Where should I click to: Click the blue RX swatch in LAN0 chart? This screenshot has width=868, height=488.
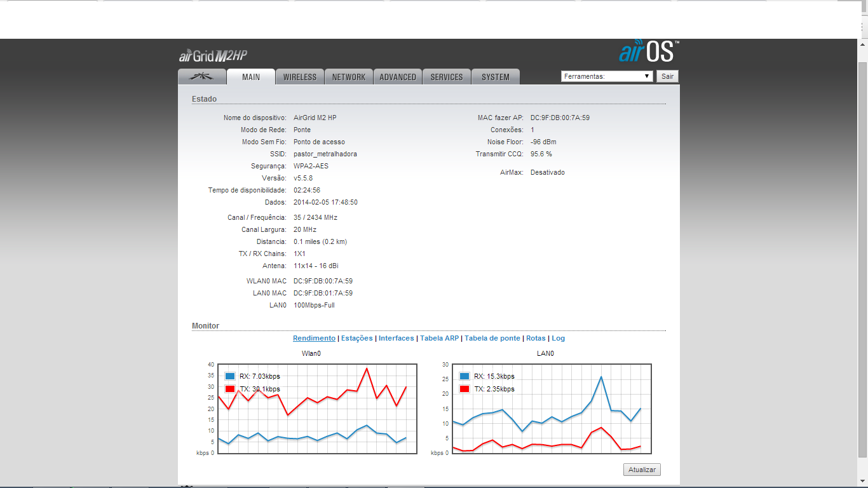(465, 376)
